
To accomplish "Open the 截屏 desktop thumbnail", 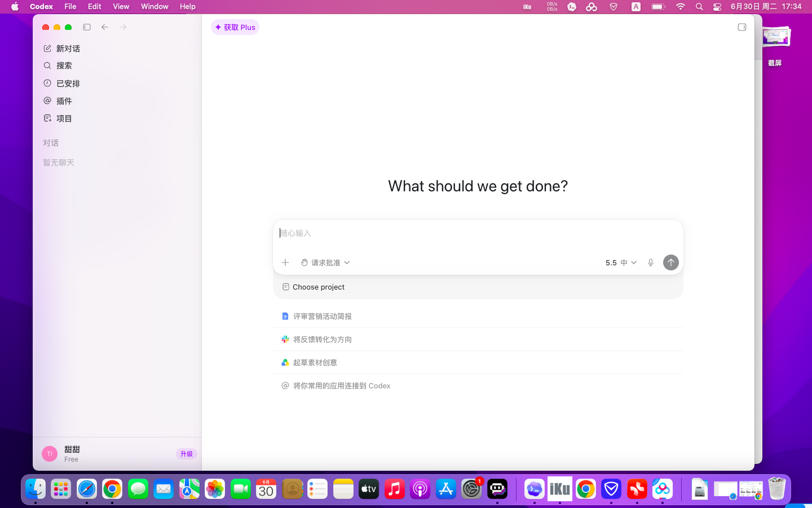I will (775, 38).
